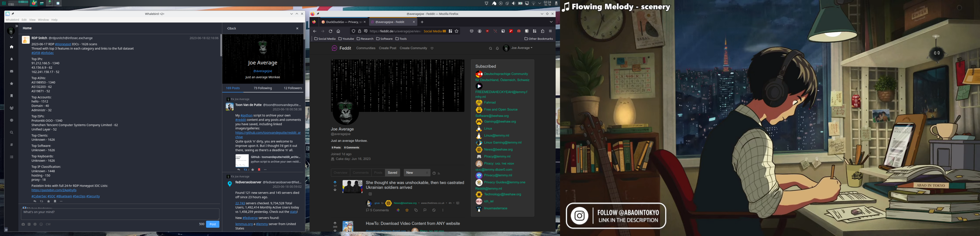Open Hashtag icon in Whalebird sidebar
The width and height of the screenshot is (980, 236).
click(x=11, y=145)
